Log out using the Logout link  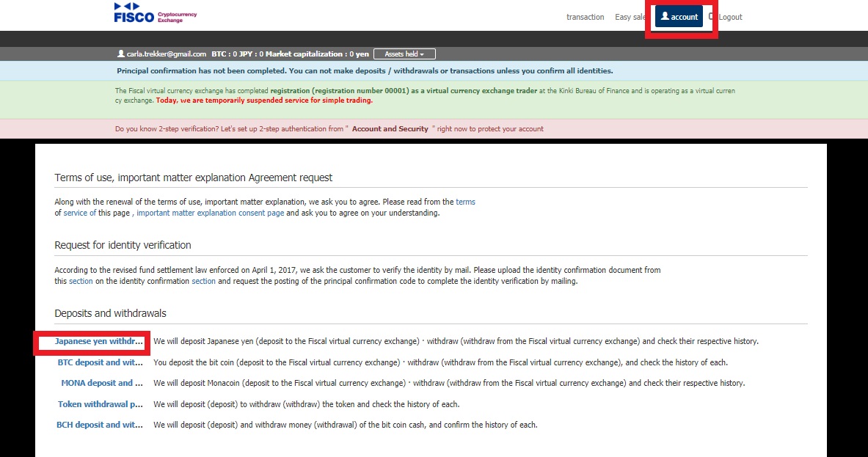tap(730, 17)
